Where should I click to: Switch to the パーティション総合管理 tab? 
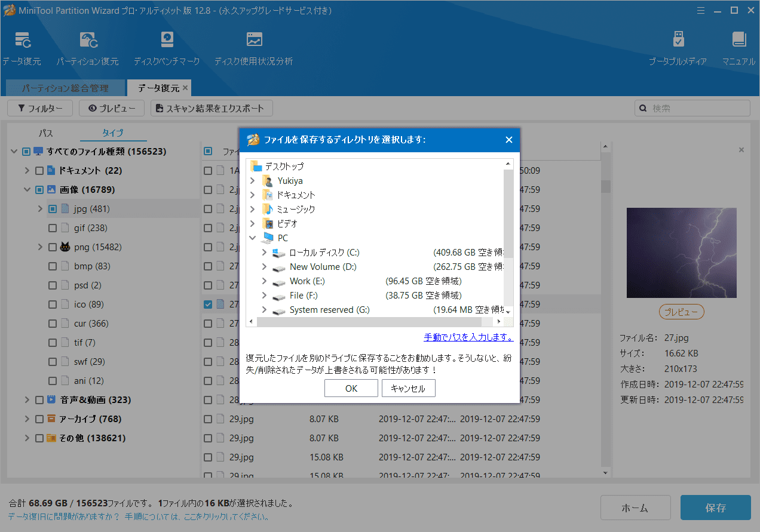point(66,88)
